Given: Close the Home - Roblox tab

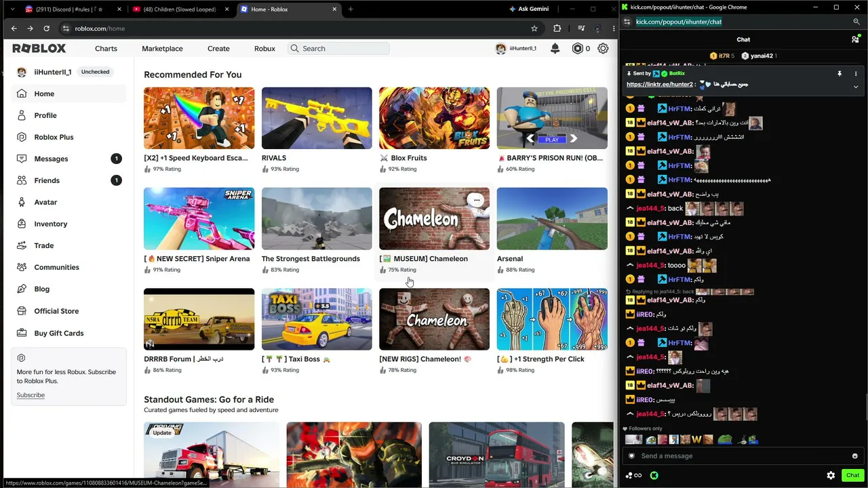Looking at the screenshot, I should 334,9.
